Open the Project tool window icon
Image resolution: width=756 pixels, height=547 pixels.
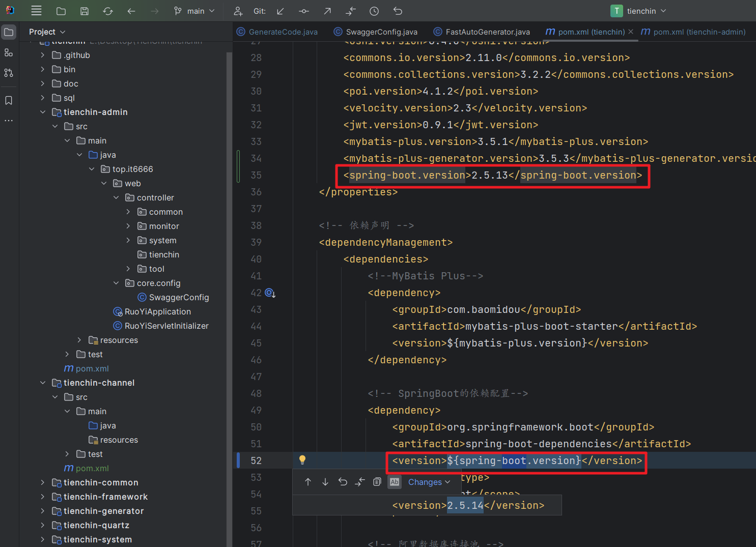pos(9,32)
